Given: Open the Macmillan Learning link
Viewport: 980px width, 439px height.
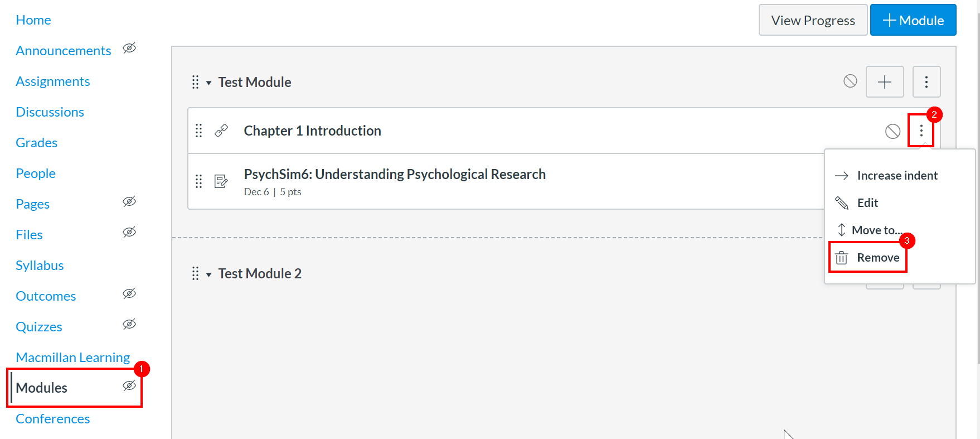Looking at the screenshot, I should click(72, 357).
